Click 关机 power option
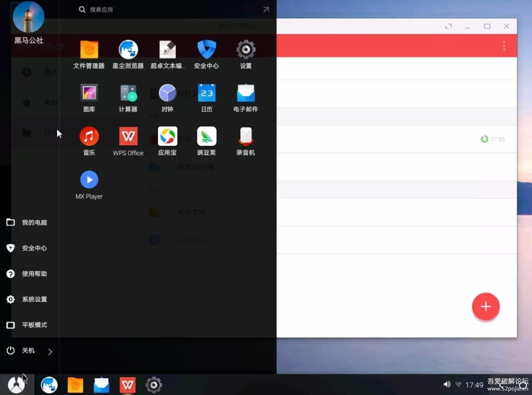The width and height of the screenshot is (532, 395). (21, 350)
